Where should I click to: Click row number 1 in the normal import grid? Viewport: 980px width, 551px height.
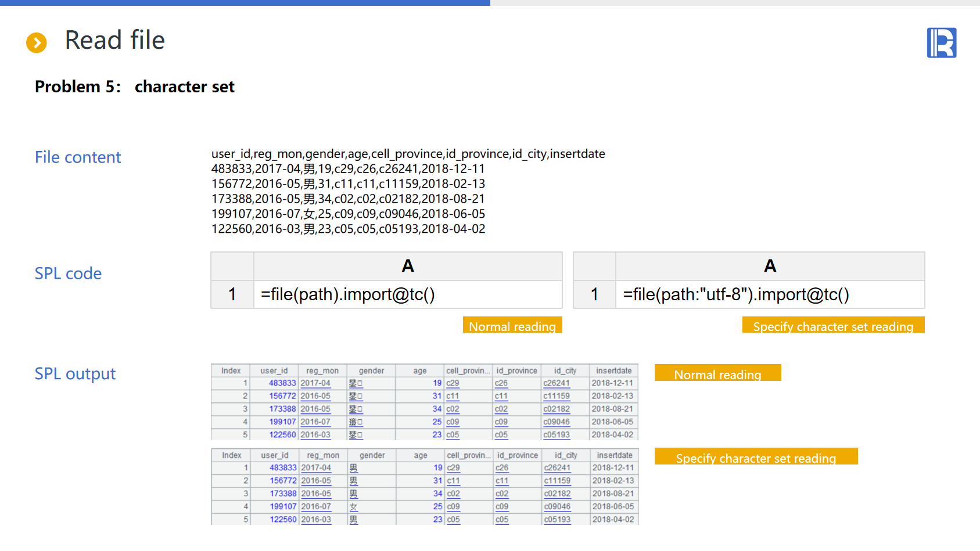coord(232,294)
